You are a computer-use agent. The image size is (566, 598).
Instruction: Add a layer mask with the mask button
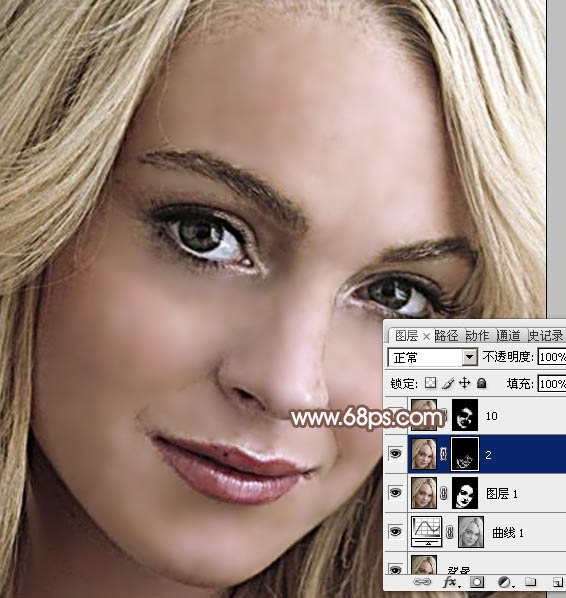(477, 582)
